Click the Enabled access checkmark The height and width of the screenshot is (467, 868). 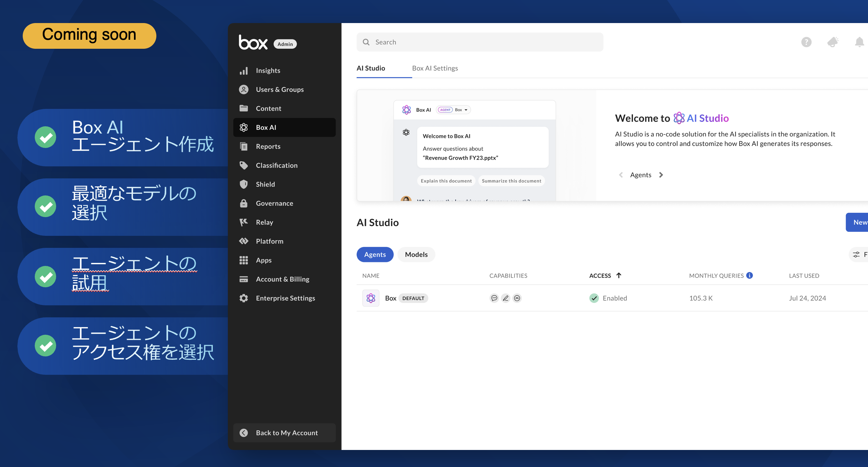(594, 298)
